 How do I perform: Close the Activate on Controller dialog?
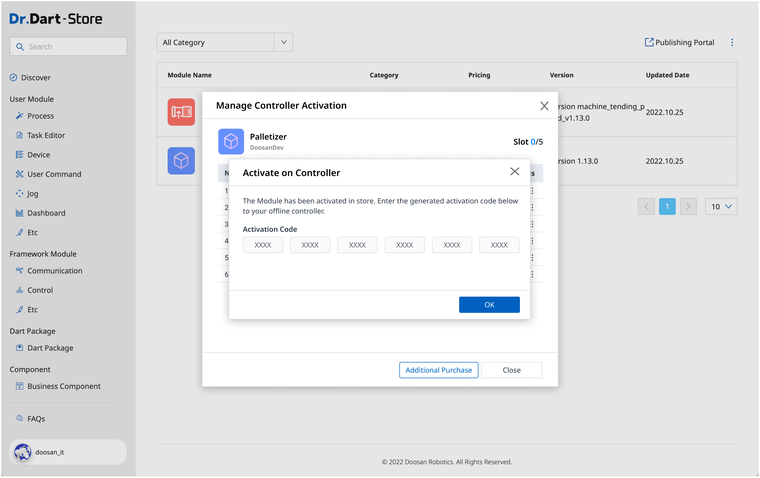[x=515, y=172]
